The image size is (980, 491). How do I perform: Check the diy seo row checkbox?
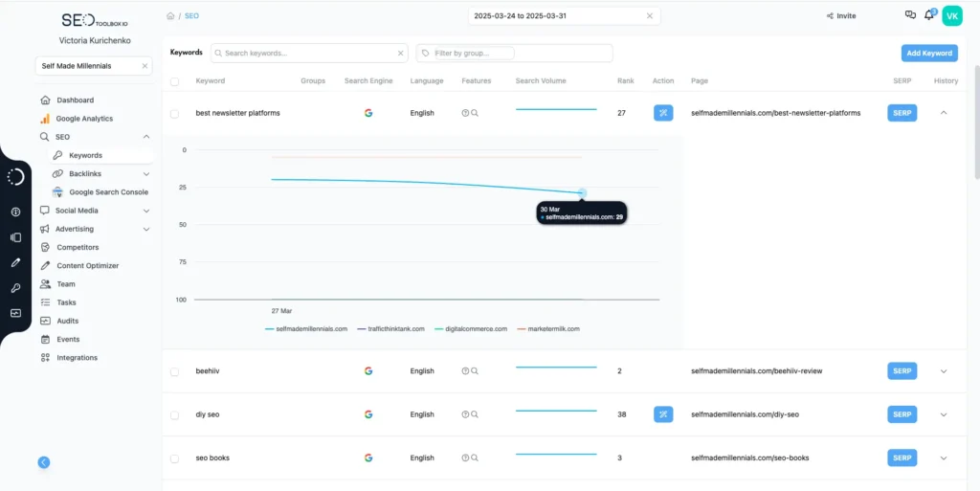(x=174, y=414)
